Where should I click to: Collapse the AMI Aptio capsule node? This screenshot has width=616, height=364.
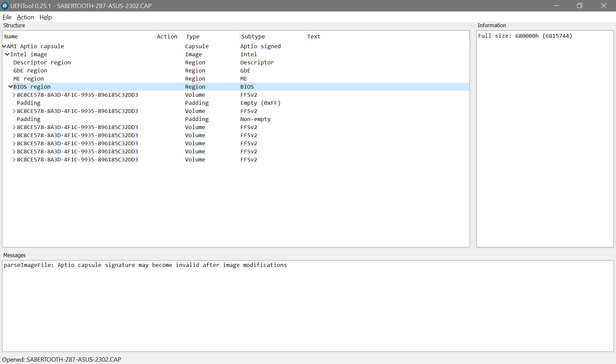(4, 46)
